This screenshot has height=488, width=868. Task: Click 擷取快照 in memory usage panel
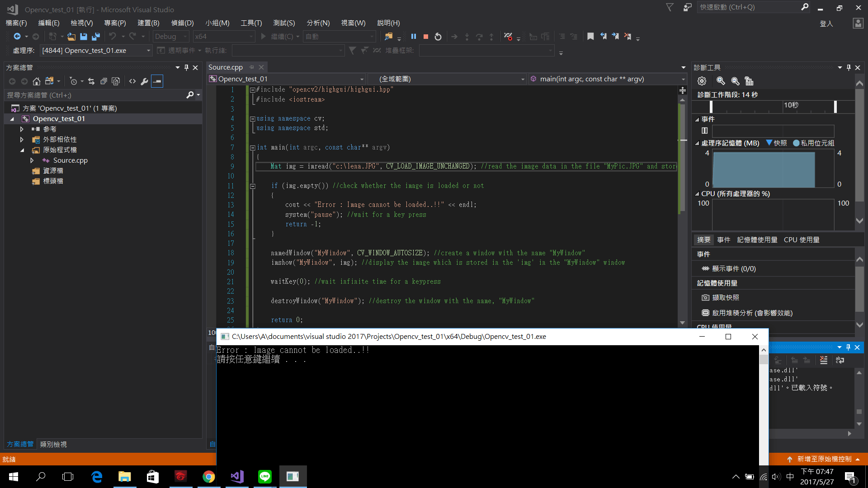click(x=725, y=297)
